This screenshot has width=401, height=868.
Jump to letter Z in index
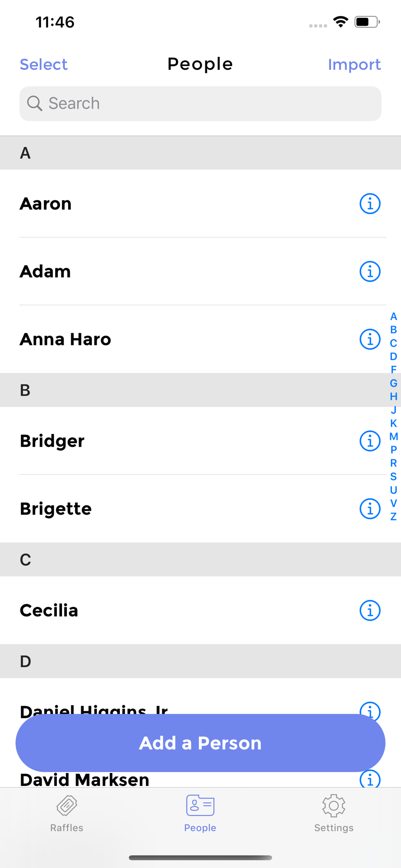tap(394, 516)
